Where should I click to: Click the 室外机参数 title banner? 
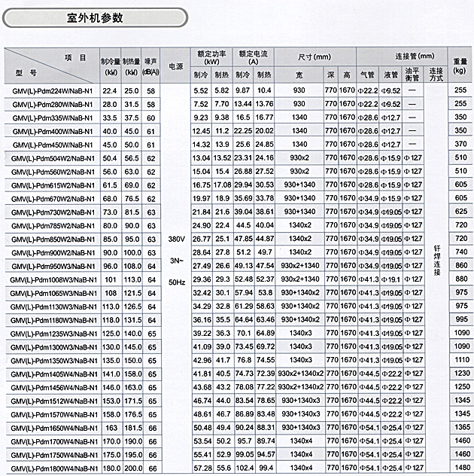(x=96, y=18)
